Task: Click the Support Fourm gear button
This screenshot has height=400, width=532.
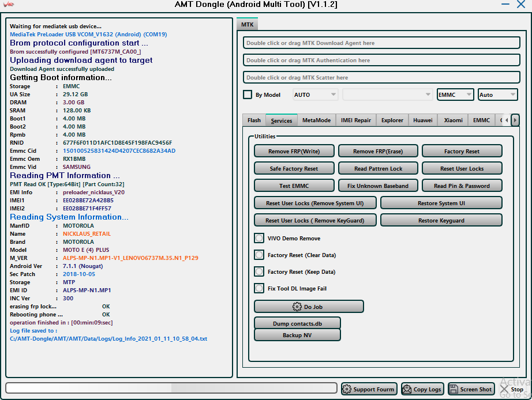Action: pyautogui.click(x=369, y=389)
